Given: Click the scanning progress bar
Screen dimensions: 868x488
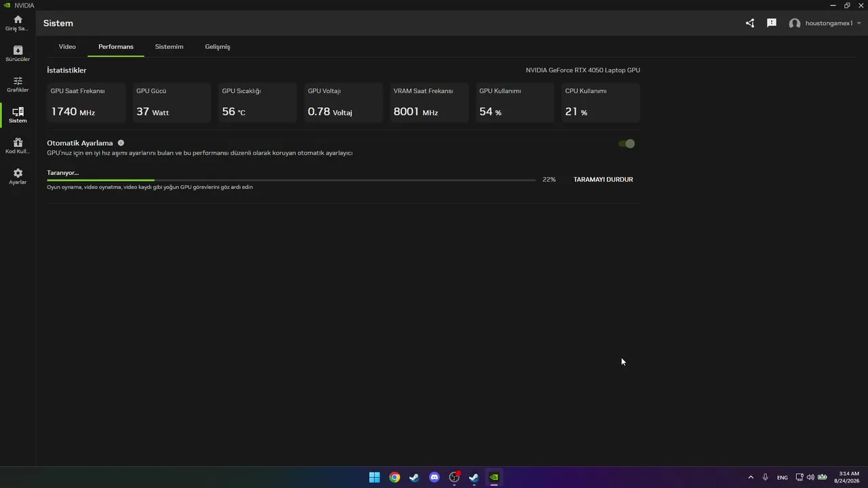Looking at the screenshot, I should click(291, 180).
